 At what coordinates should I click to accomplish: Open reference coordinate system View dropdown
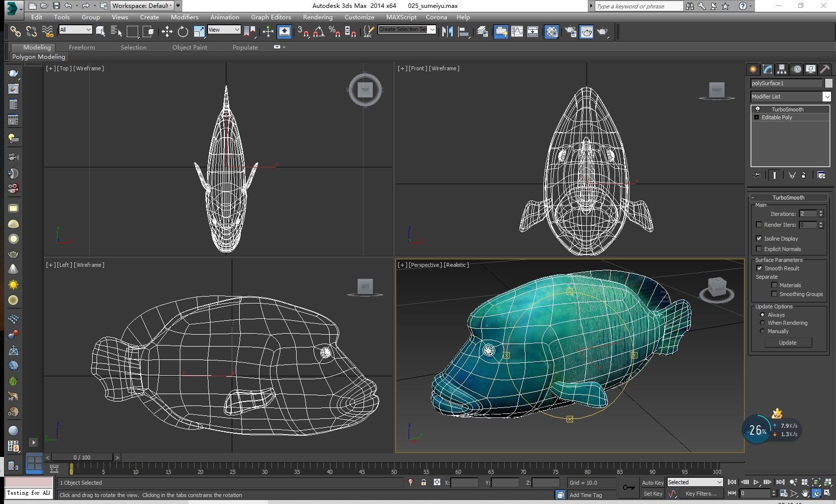point(224,30)
